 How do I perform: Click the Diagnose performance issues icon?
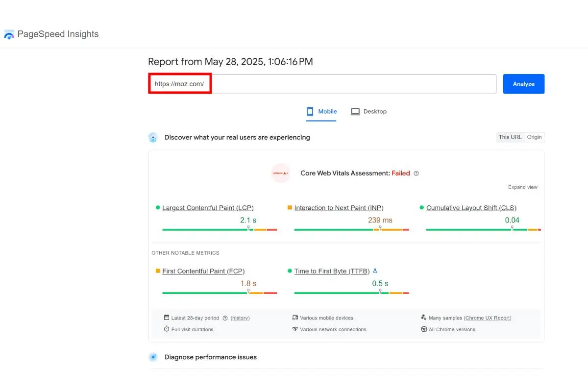coord(153,357)
